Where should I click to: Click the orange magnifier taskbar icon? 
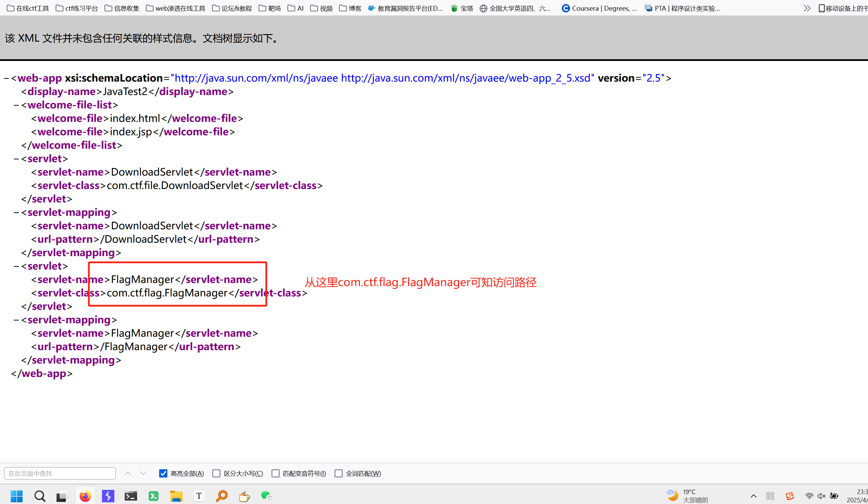point(222,496)
